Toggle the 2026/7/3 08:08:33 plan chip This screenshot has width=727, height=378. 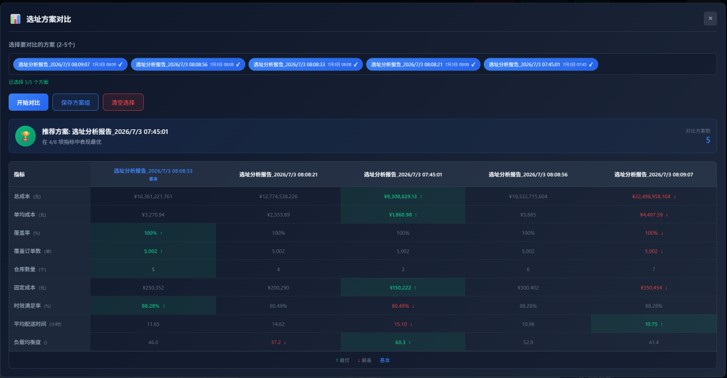point(306,64)
